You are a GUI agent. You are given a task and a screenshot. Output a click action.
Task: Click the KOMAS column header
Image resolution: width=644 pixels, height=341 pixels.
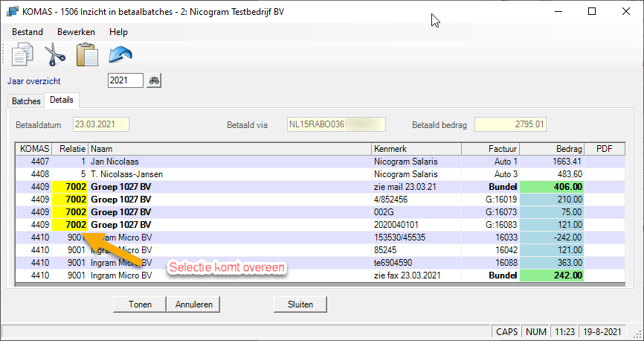pos(34,149)
